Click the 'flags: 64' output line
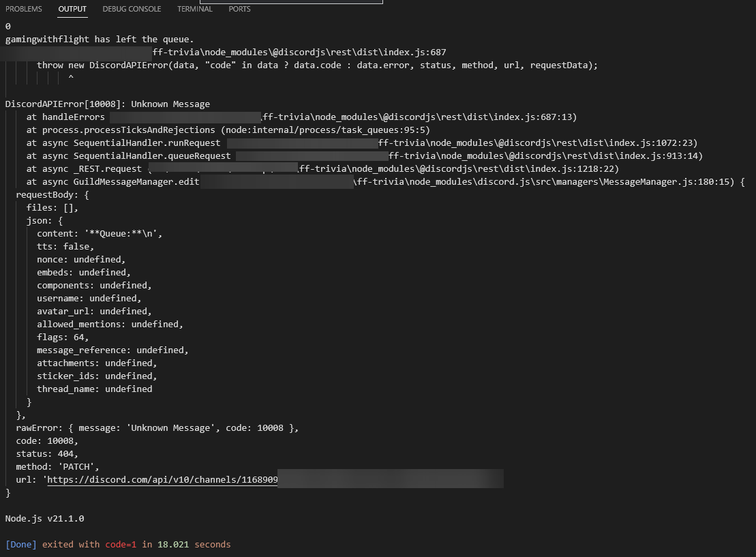 click(63, 337)
